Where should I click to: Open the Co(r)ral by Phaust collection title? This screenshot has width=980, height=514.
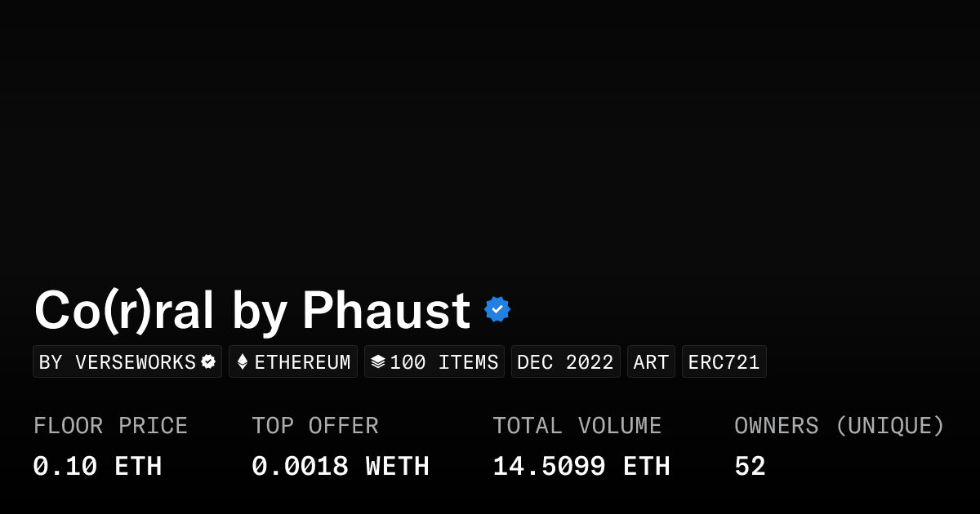252,311
